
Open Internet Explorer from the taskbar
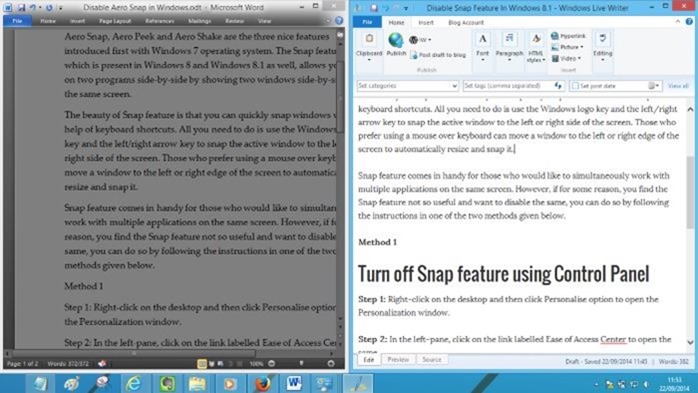[x=134, y=383]
